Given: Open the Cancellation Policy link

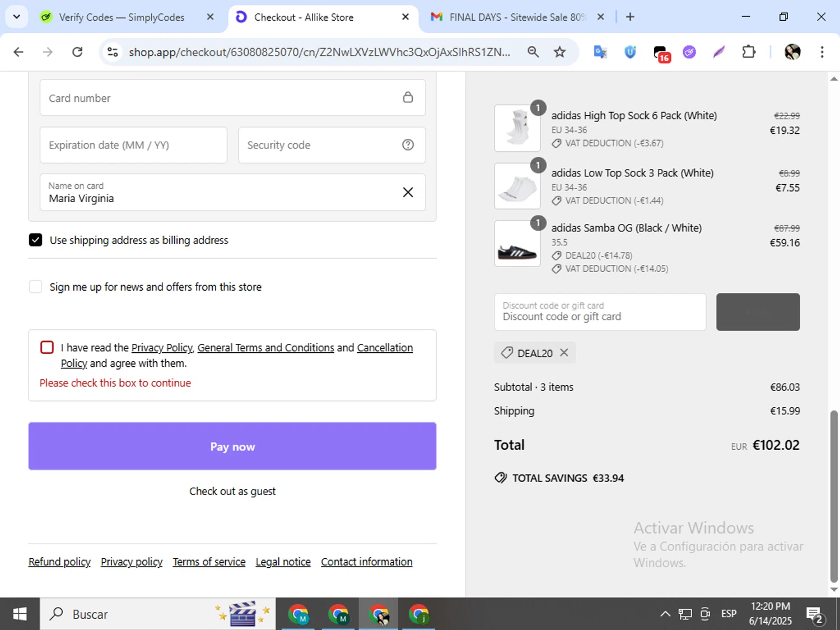Looking at the screenshot, I should coord(385,348).
